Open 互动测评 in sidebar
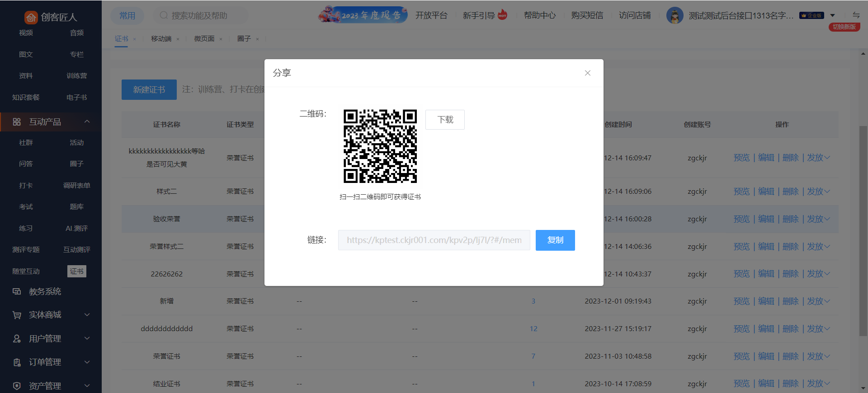The width and height of the screenshot is (868, 393). click(77, 249)
